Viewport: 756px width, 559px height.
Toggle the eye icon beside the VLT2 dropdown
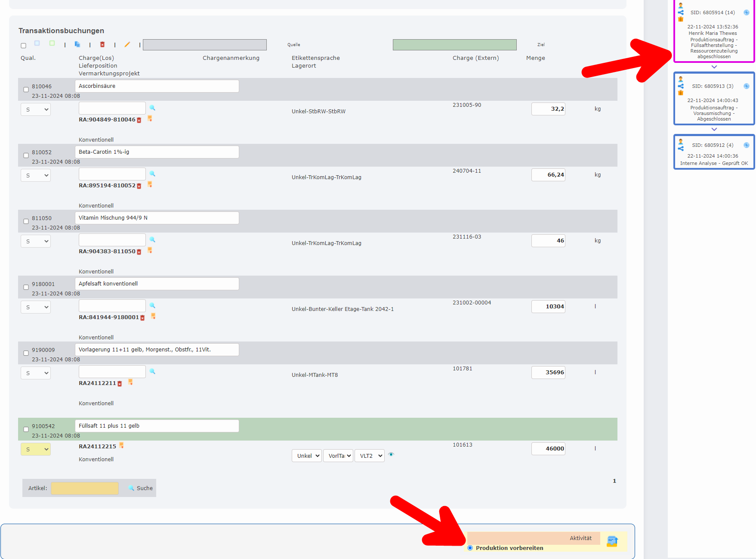click(391, 454)
